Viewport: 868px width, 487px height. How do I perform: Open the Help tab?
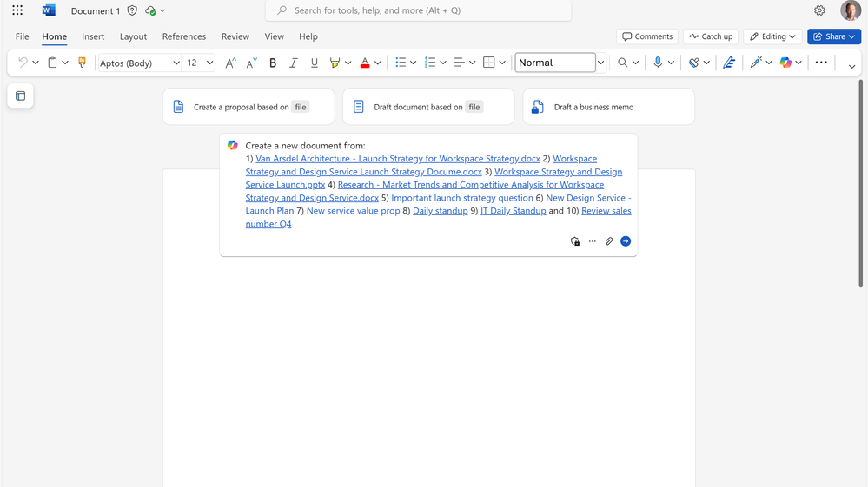[x=308, y=36]
